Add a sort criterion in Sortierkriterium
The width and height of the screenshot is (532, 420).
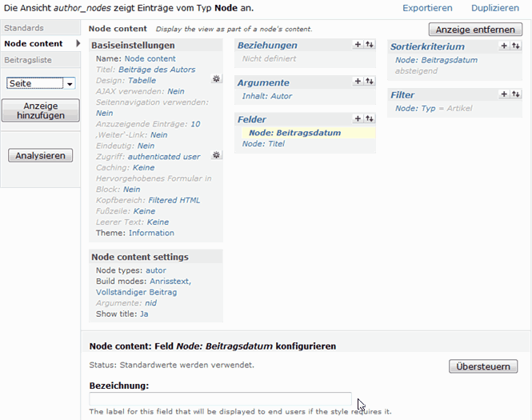[x=504, y=46]
